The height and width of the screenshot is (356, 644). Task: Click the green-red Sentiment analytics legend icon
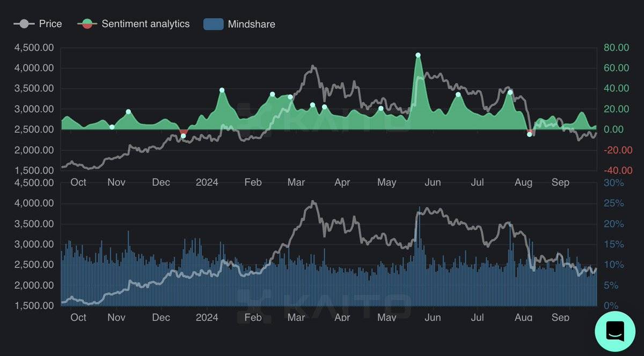click(x=87, y=24)
